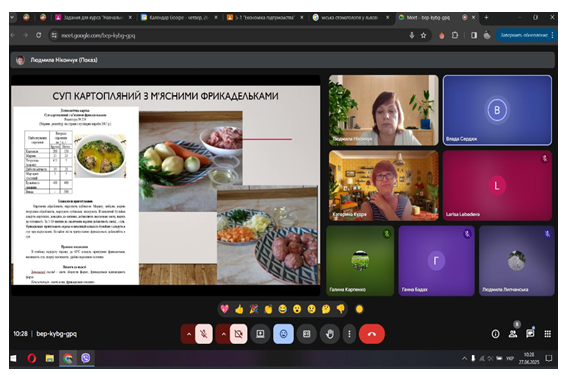Bookmark this page with star icon

click(x=424, y=35)
